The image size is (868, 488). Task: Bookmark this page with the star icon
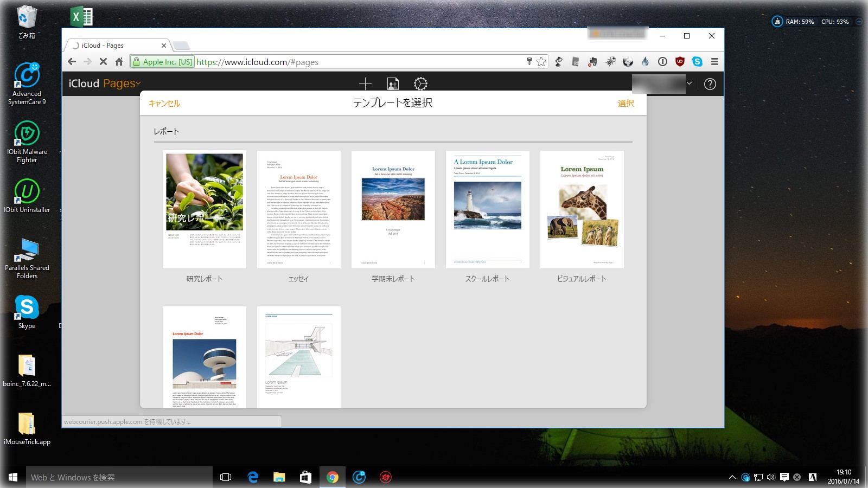pyautogui.click(x=541, y=62)
